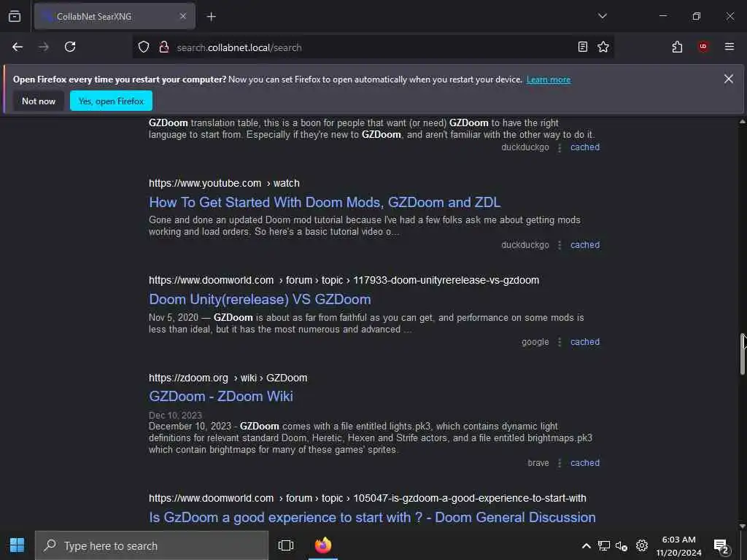Click duckduckgo label under YouTube result
This screenshot has height=560, width=747.
525,245
